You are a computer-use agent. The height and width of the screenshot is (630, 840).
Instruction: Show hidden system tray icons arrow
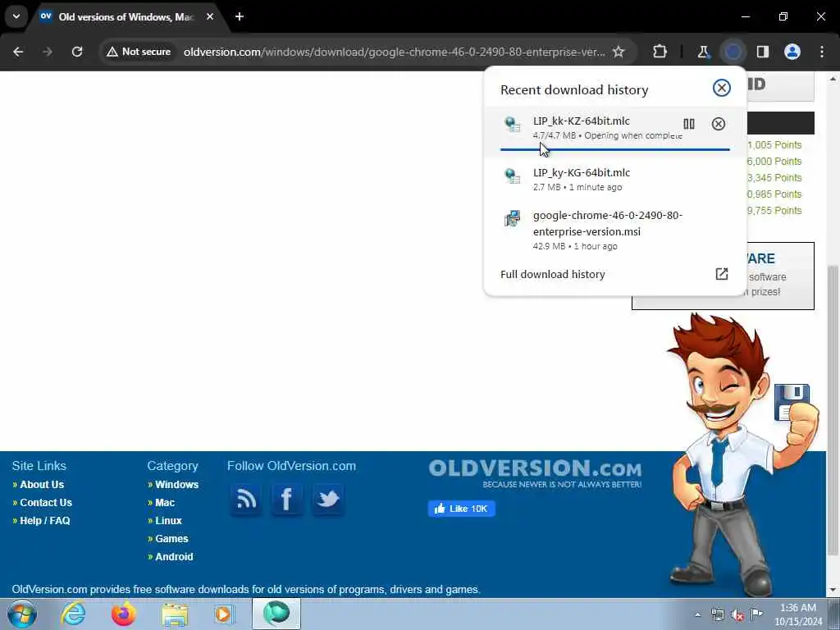point(697,614)
